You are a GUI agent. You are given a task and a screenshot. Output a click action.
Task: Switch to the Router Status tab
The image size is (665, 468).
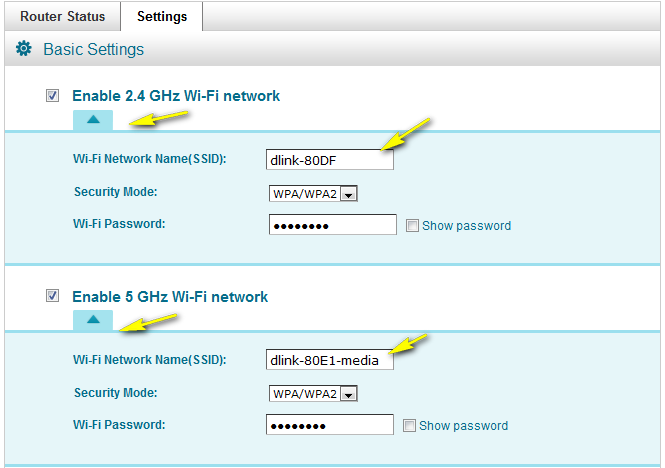coord(60,17)
